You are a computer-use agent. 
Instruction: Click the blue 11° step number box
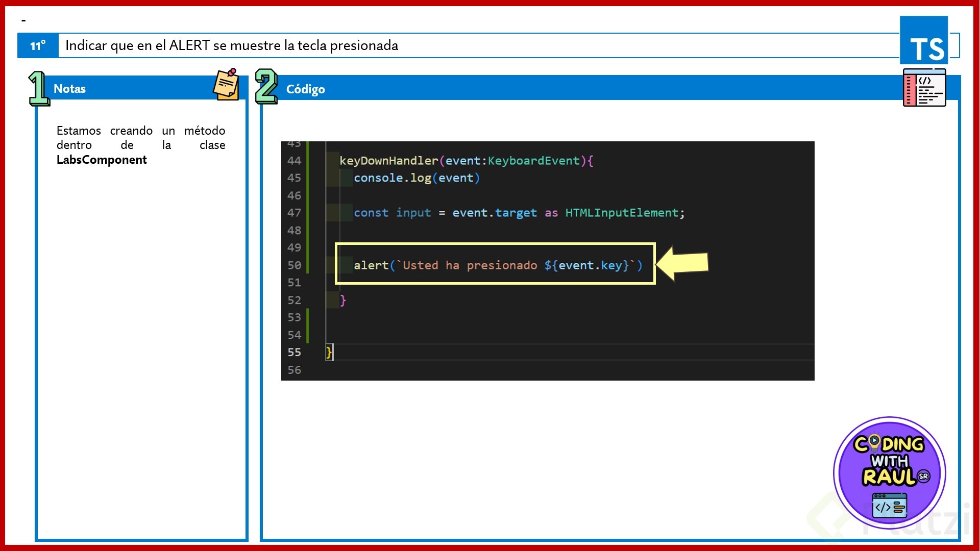click(38, 45)
